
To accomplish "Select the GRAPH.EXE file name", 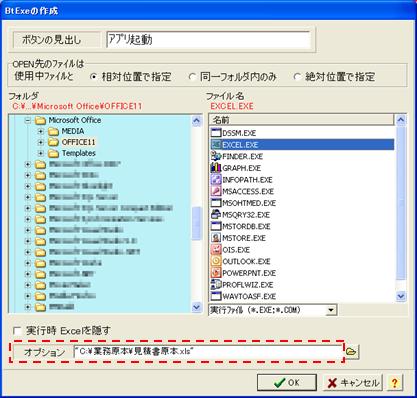I will [242, 168].
